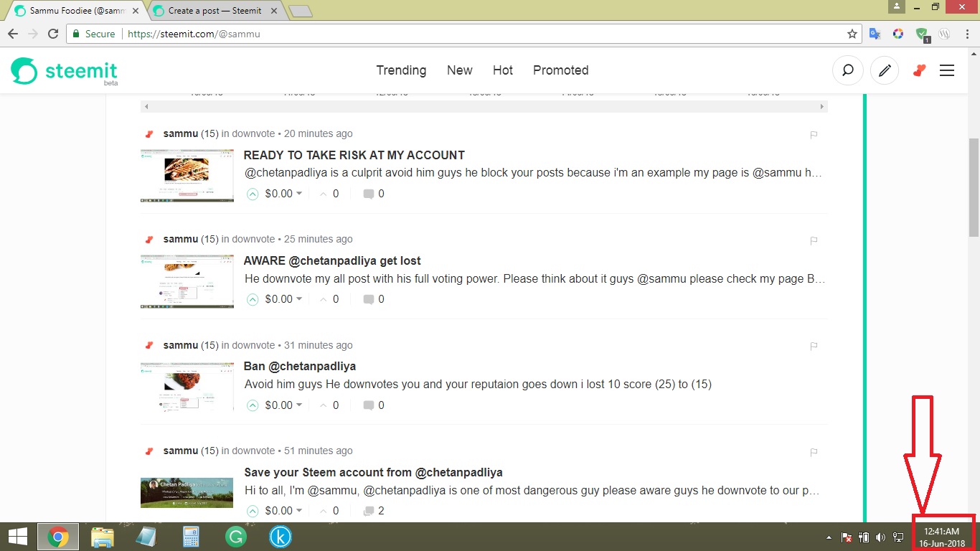Click the volume icon in system tray
This screenshot has height=551, width=980.
[x=880, y=537]
